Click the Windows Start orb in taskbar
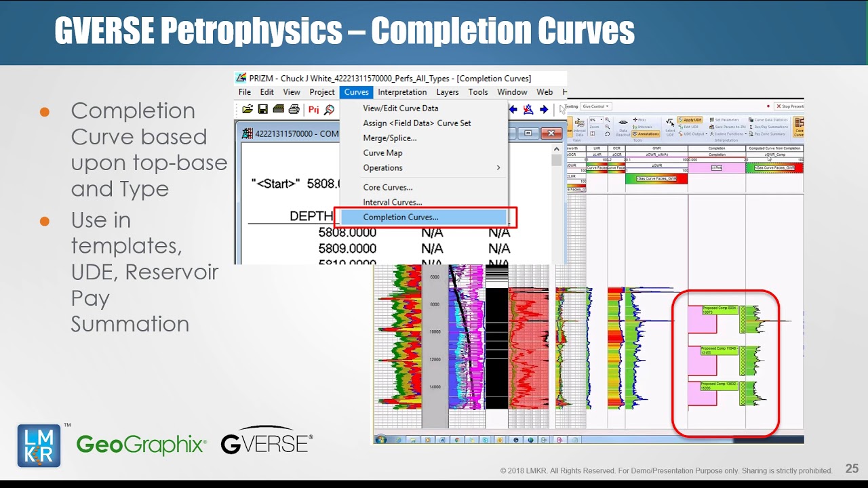868x488 pixels. click(x=381, y=440)
